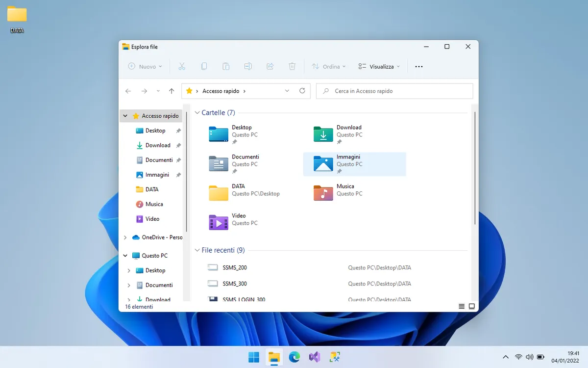Click the clock showing 19:41
This screenshot has height=368, width=588.
pyautogui.click(x=574, y=353)
